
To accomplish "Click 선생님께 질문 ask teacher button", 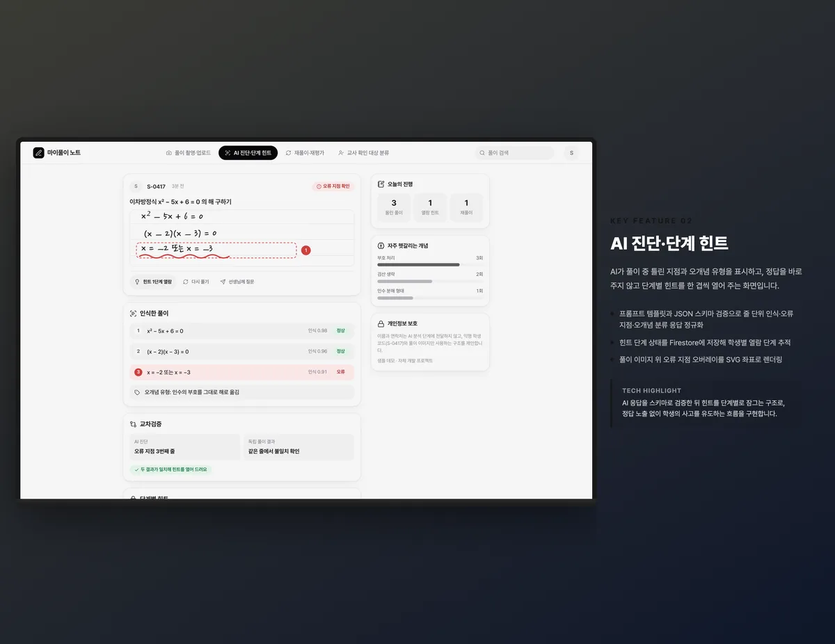I will (237, 282).
